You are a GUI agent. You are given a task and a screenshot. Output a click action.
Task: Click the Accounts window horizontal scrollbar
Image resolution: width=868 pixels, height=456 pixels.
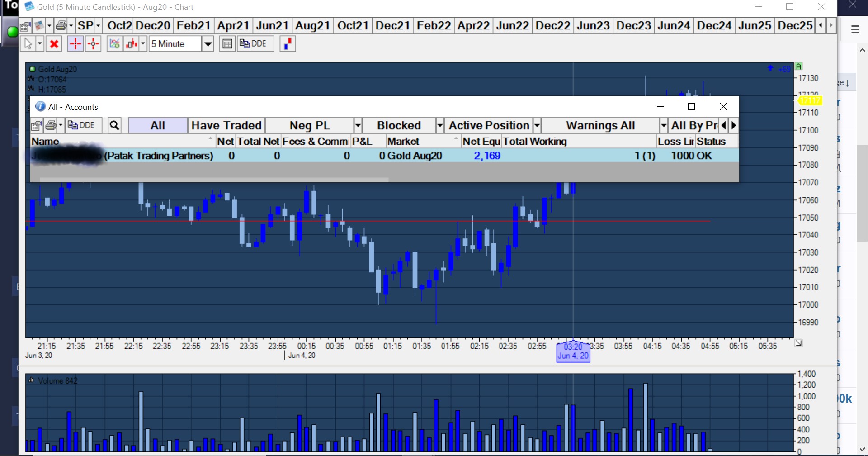(x=214, y=180)
